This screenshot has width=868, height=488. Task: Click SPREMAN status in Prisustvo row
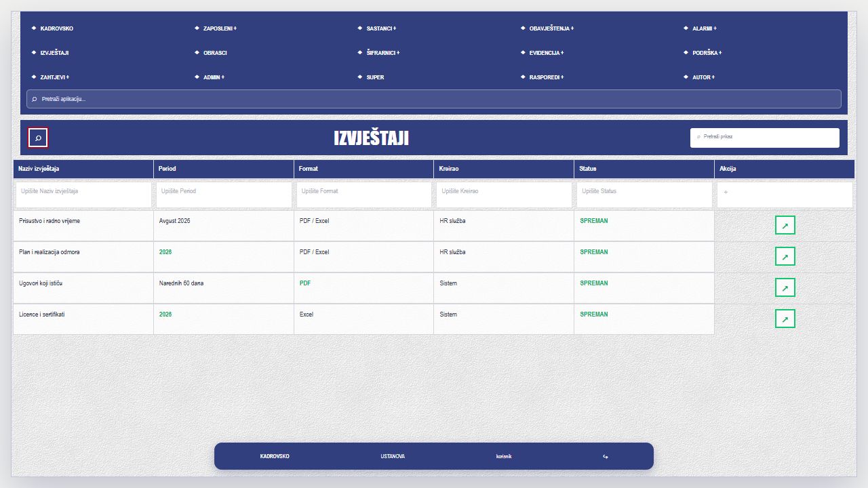(x=594, y=221)
